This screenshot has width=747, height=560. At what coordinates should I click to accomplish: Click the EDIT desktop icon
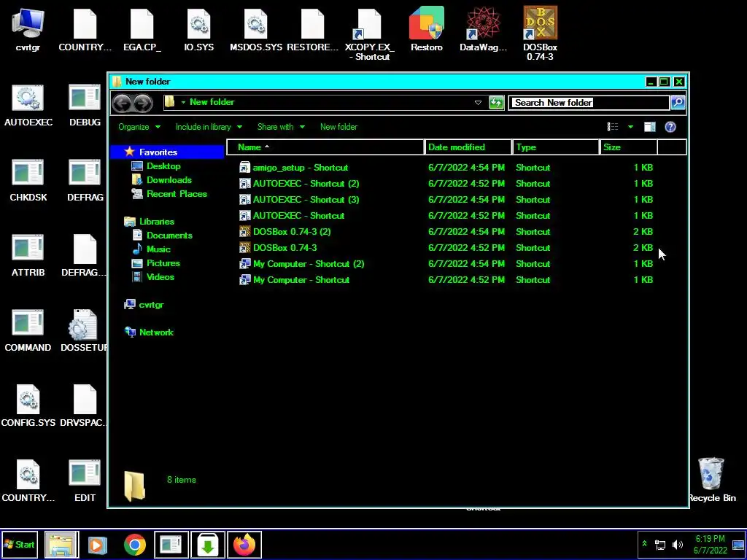pos(85,481)
